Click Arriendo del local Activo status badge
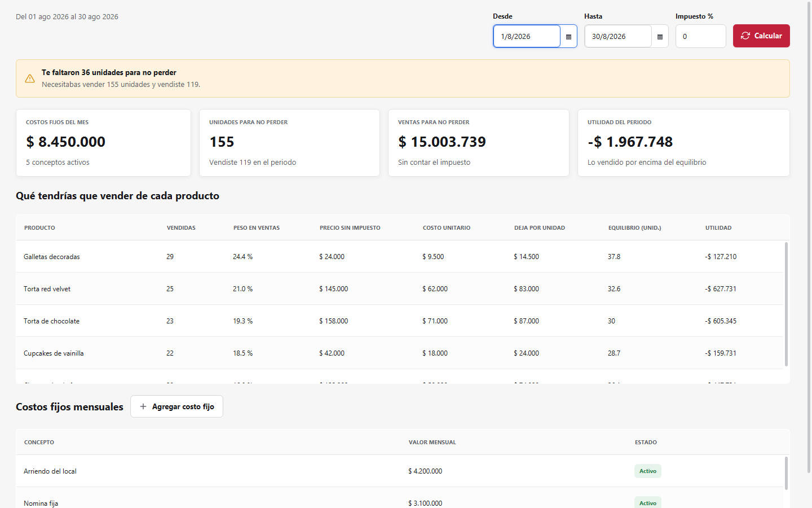Screen dimensions: 812x508 coord(648,471)
